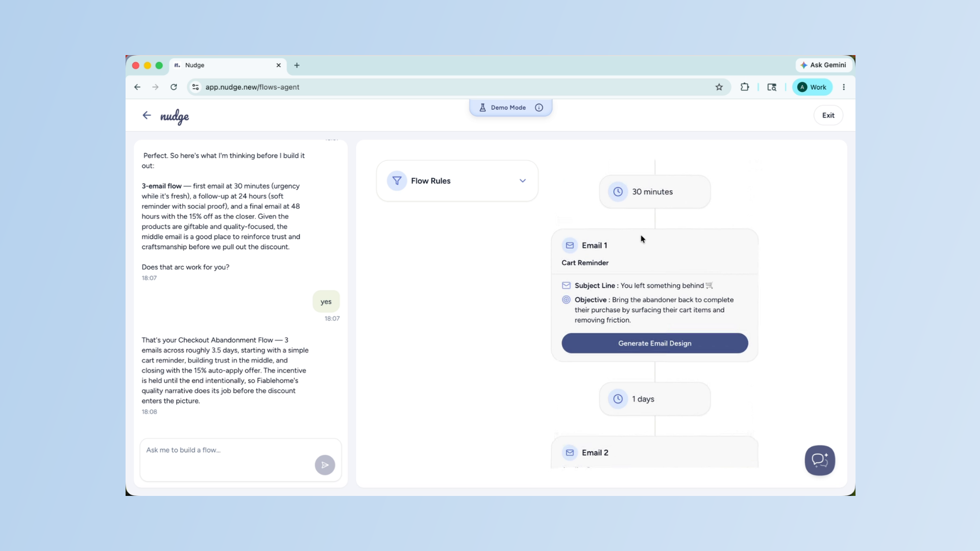Click the address bar URL
This screenshot has height=551, width=980.
tap(252, 87)
